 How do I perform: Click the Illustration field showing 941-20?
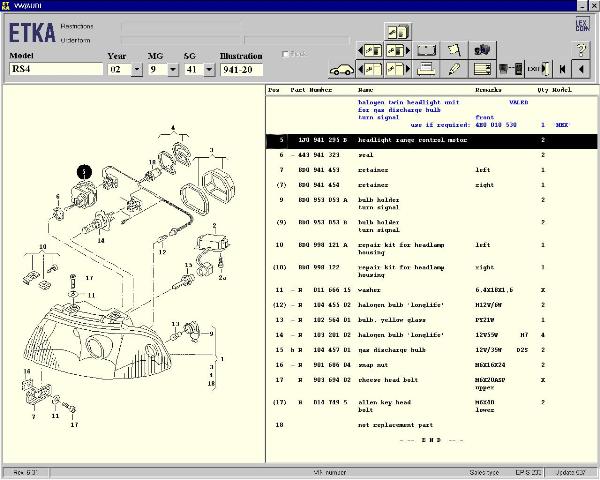(239, 70)
